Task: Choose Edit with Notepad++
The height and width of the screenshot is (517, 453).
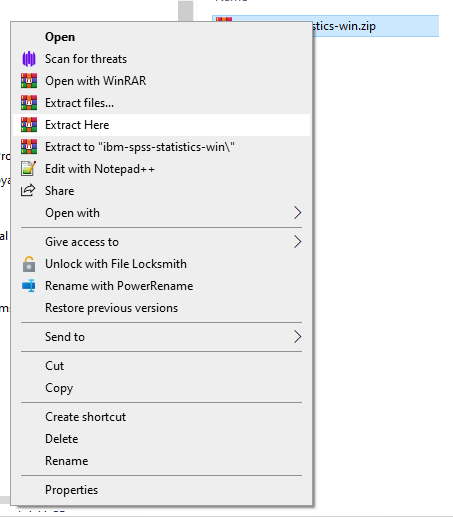Action: coord(161,169)
